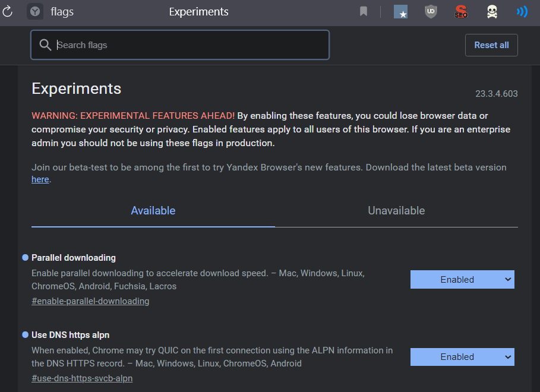Open the #enable-parallel-downloading anchor link
The image size is (540, 392).
(x=90, y=301)
